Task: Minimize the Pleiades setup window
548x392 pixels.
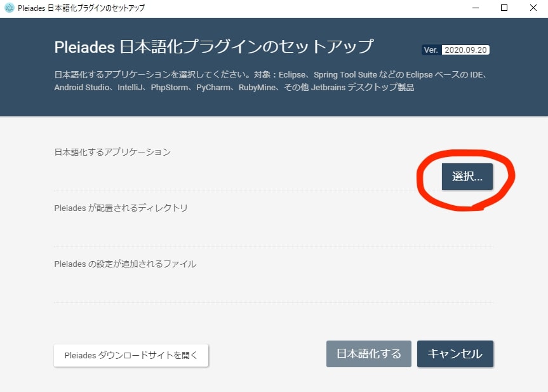Action: point(476,8)
